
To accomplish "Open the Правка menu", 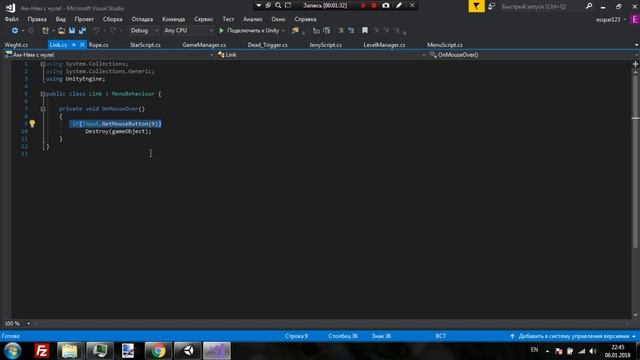I will coord(37,19).
